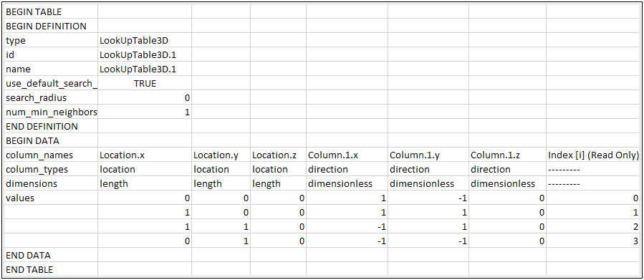Click the Location.z header cell
The image size is (644, 280).
point(278,155)
